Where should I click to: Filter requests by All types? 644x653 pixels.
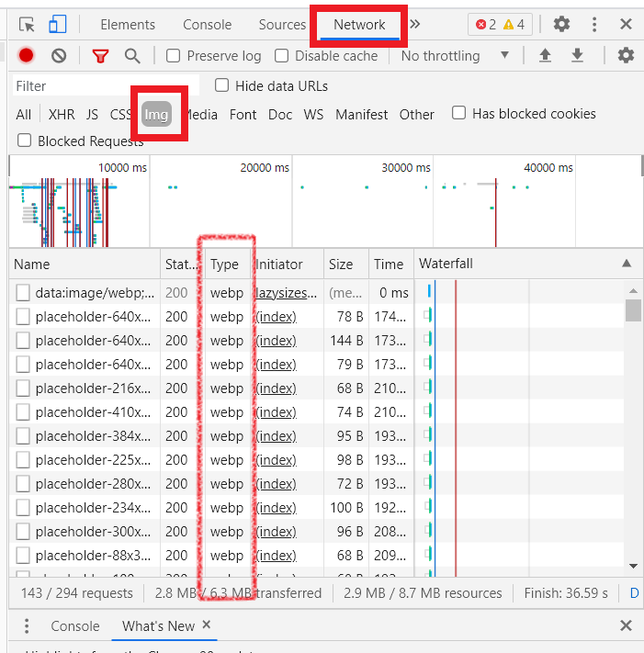click(23, 114)
